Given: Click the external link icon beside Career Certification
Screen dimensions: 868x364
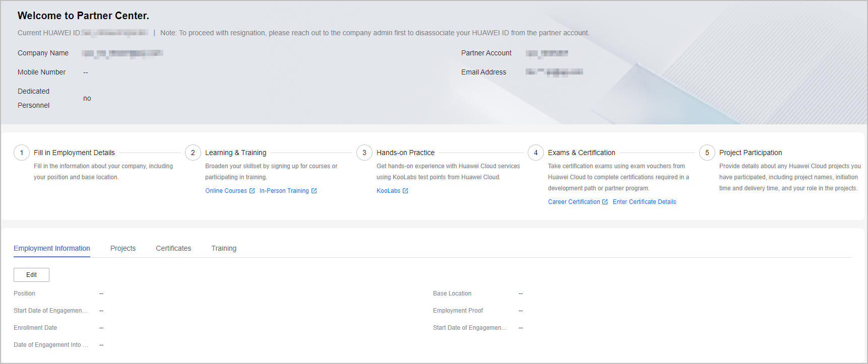Looking at the screenshot, I should 605,202.
